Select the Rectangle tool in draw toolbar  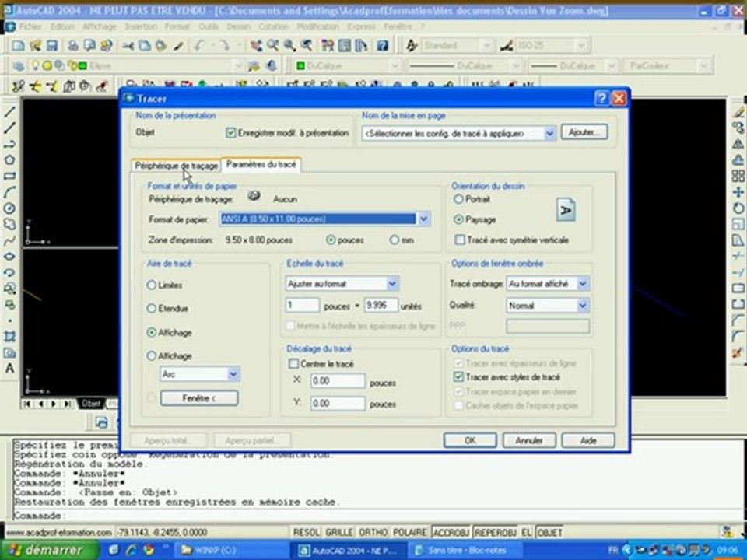pyautogui.click(x=9, y=177)
